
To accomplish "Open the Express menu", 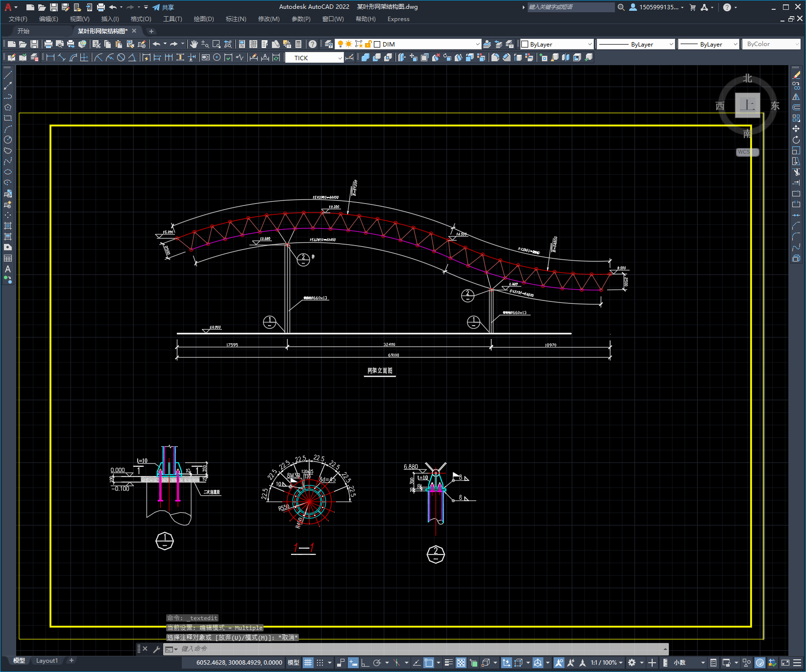I will pyautogui.click(x=398, y=19).
